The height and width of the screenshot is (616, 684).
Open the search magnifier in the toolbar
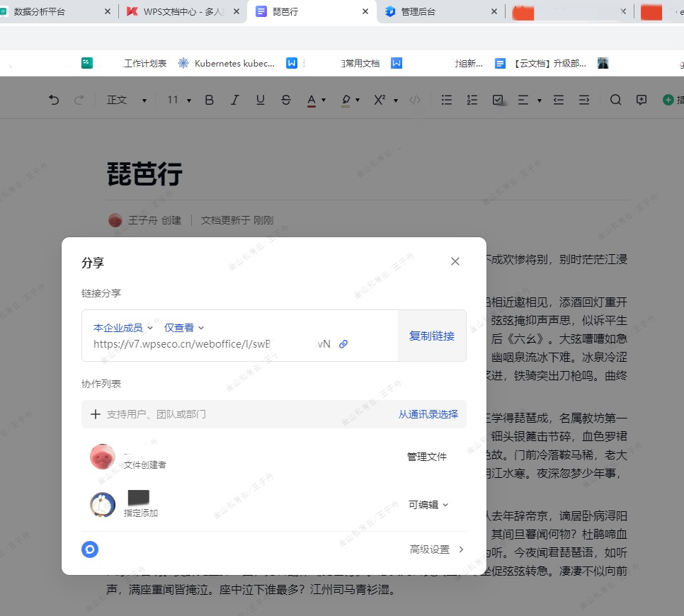(615, 100)
